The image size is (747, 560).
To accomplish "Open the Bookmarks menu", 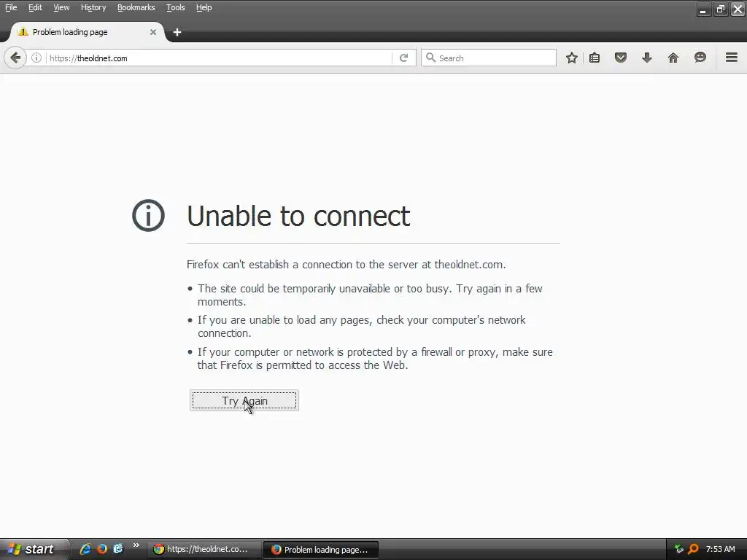I will 136,7.
